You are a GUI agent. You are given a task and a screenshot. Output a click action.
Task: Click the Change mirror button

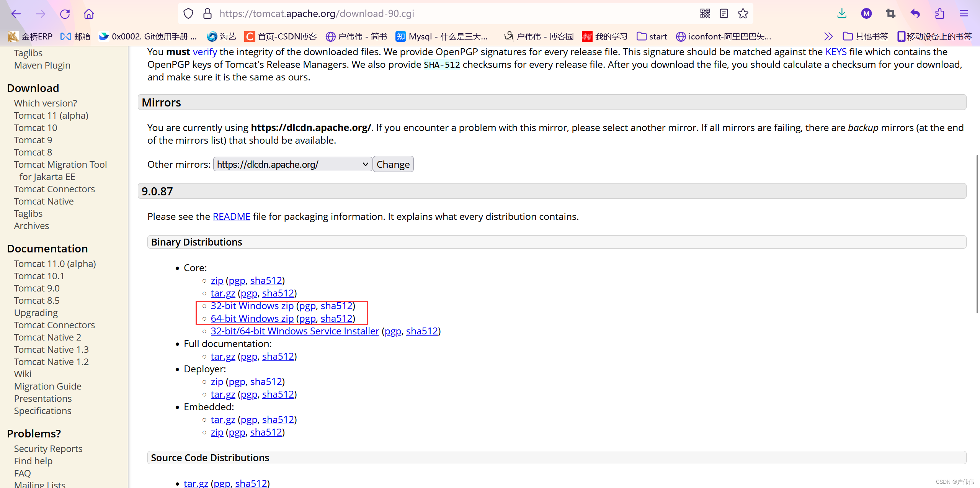(x=393, y=165)
